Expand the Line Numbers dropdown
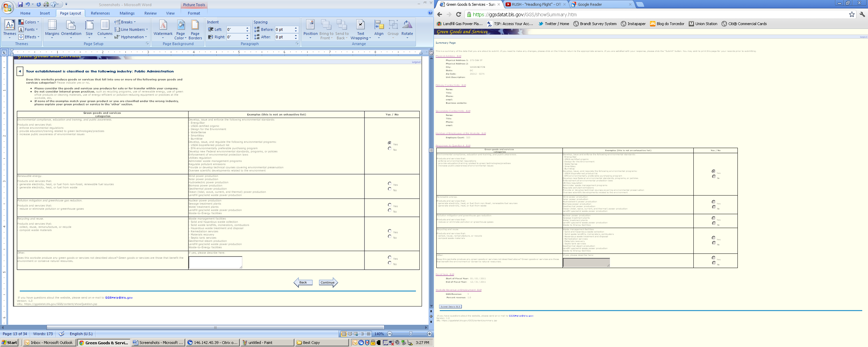This screenshot has width=868, height=347. [131, 29]
